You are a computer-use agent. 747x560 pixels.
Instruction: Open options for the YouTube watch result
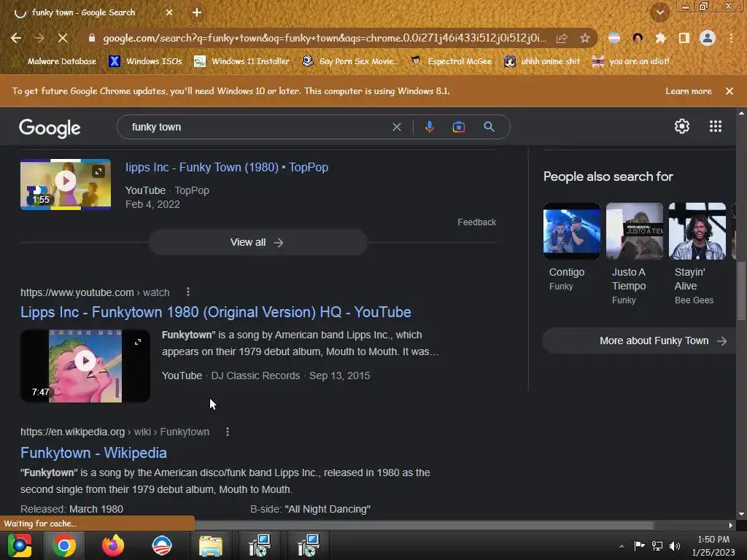click(x=188, y=292)
